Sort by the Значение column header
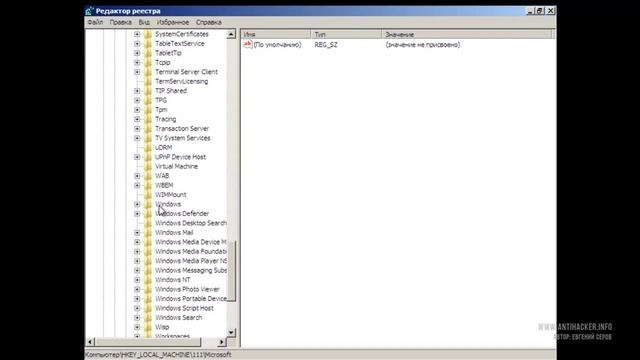Viewport: 640px width, 360px height. pos(467,34)
